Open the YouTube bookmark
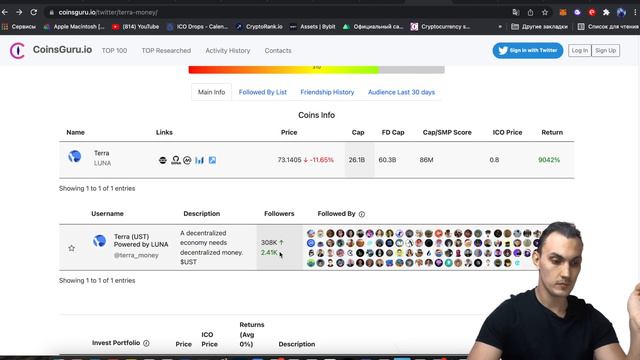The height and width of the screenshot is (360, 640). point(136,27)
